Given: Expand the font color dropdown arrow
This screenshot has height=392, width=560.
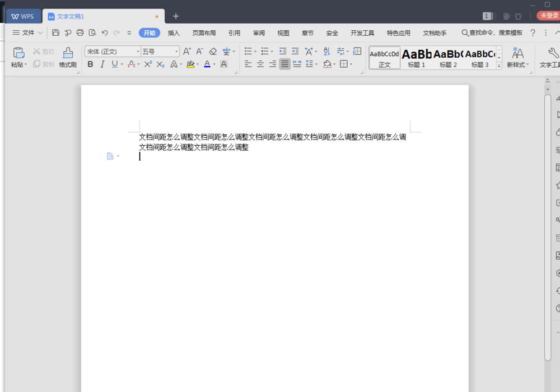Looking at the screenshot, I should [214, 64].
